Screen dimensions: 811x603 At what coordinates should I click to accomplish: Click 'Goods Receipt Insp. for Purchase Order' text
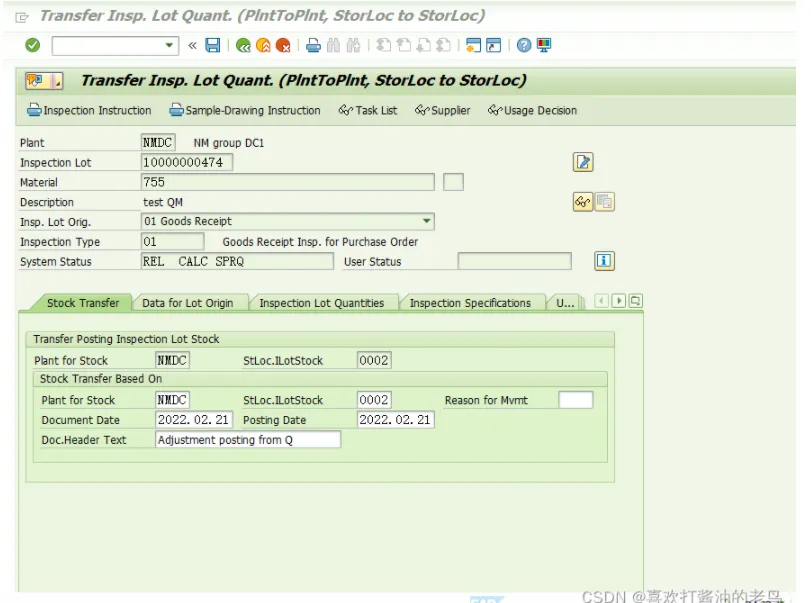pyautogui.click(x=320, y=242)
